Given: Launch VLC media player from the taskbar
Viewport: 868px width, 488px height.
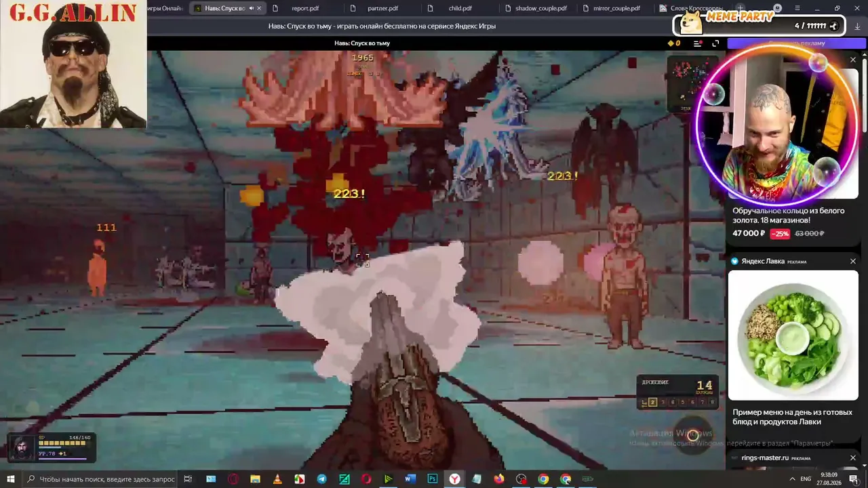Looking at the screenshot, I should (277, 479).
